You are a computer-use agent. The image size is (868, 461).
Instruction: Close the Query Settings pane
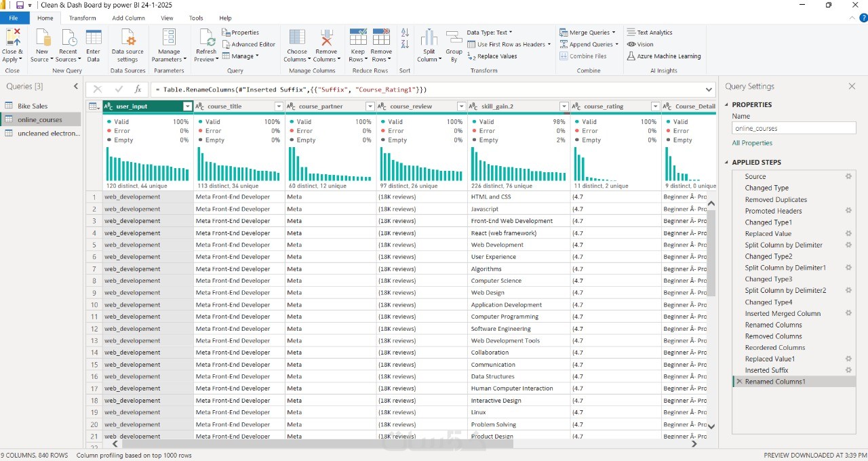click(x=852, y=87)
